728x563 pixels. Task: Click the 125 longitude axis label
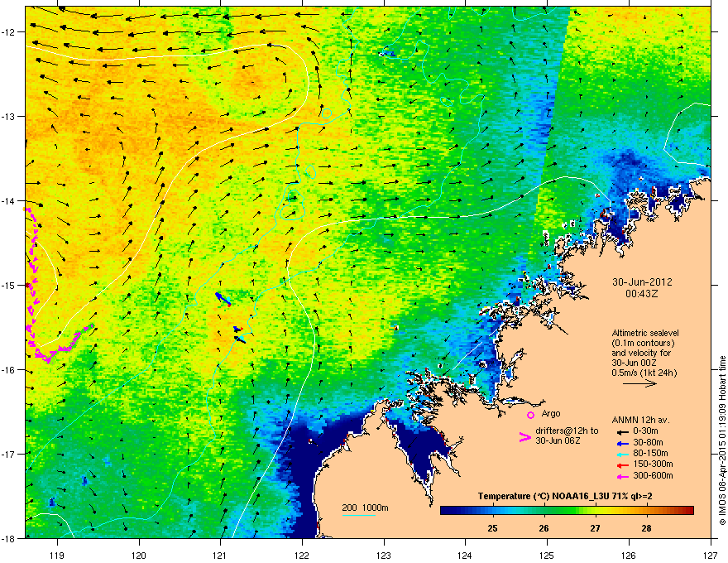click(x=547, y=555)
